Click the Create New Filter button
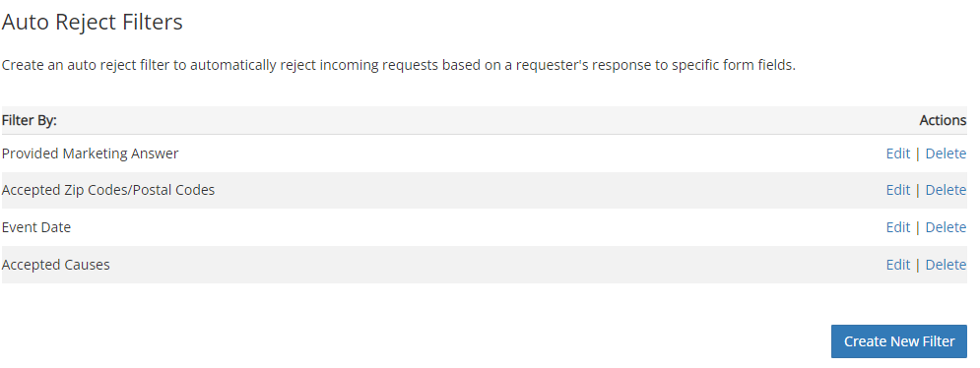Screen dimensions: 980x368 pyautogui.click(x=899, y=341)
